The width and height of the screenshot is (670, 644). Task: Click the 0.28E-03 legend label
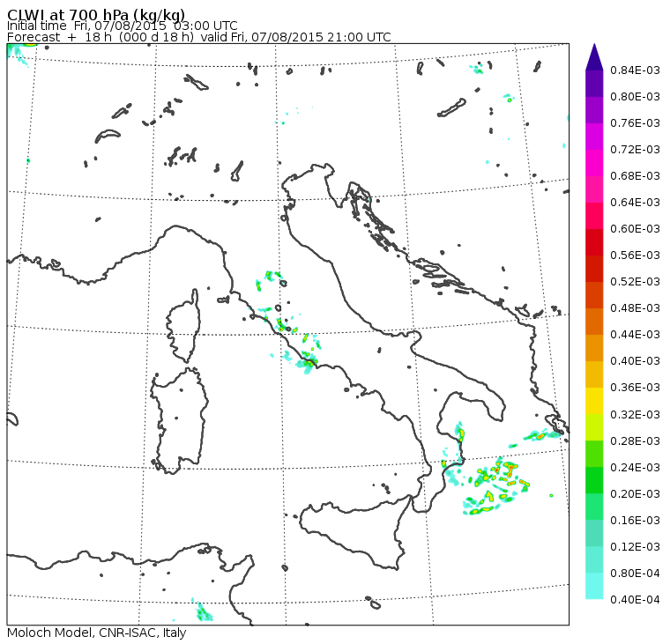pyautogui.click(x=635, y=441)
